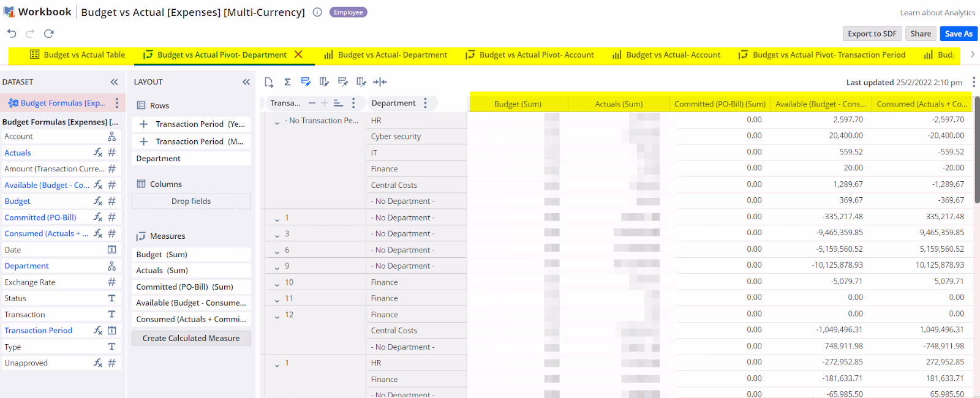Collapse the period 10 row group
980x398 pixels.
point(277,283)
